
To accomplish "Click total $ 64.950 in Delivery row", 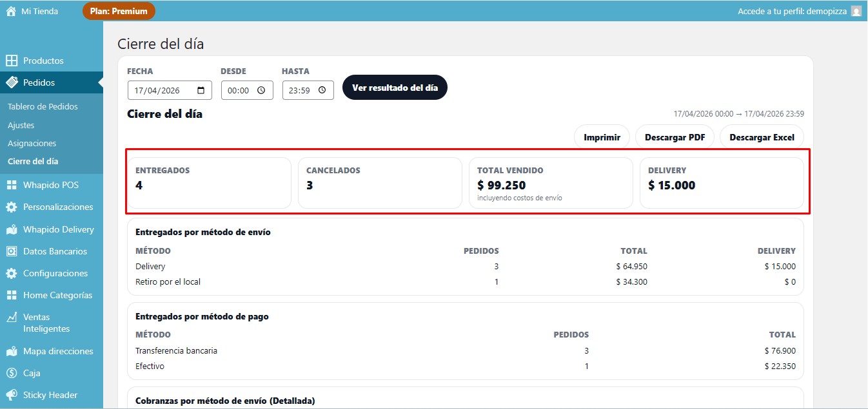I will [631, 266].
